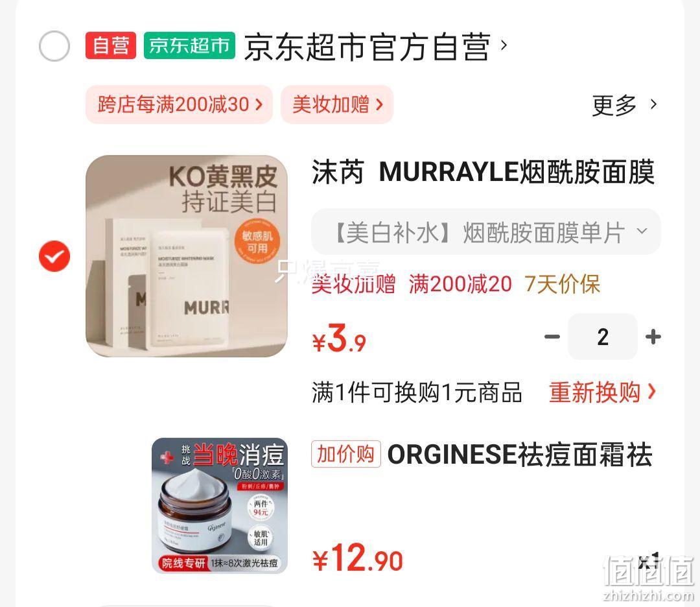This screenshot has height=607, width=700.
Task: Open the 京东超市官方自营 store page
Action: (x=367, y=47)
